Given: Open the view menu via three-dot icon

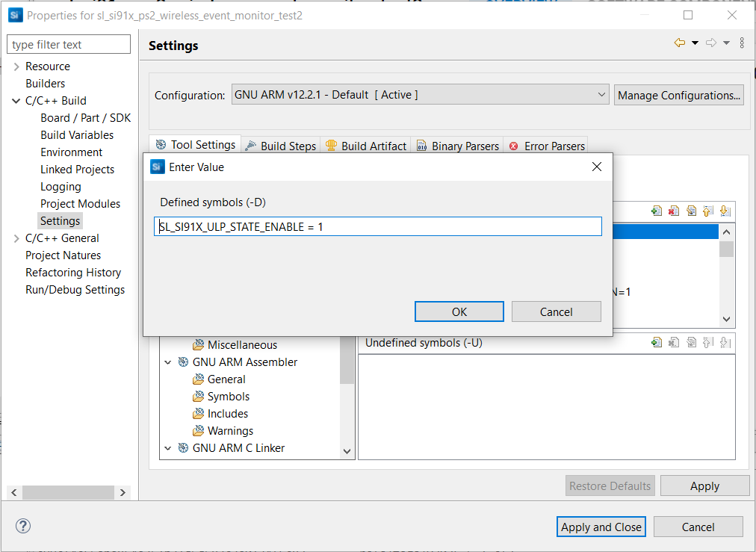Looking at the screenshot, I should 741,43.
